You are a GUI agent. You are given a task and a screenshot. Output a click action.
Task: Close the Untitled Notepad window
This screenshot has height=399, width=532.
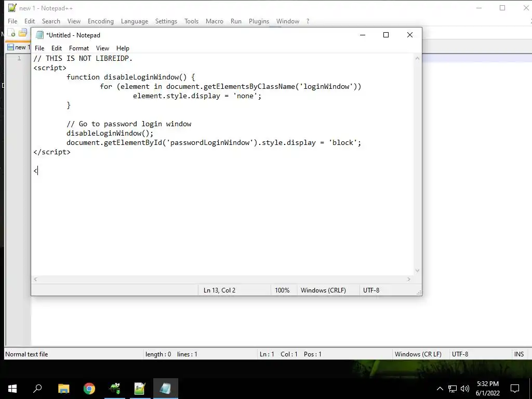coord(410,35)
